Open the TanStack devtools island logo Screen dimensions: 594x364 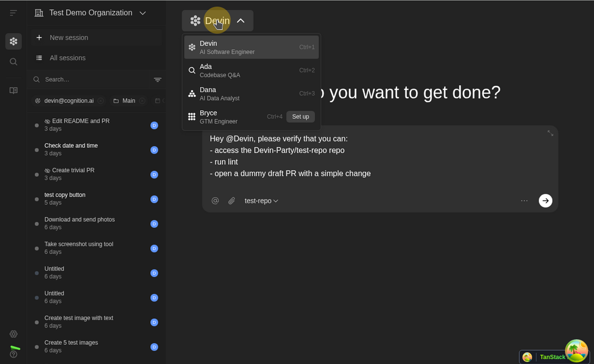tap(576, 351)
